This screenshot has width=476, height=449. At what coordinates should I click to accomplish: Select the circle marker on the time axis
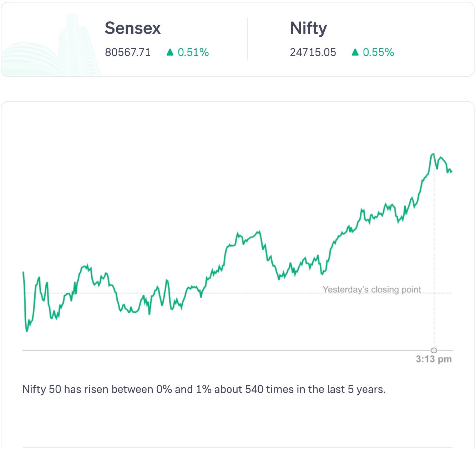pos(434,350)
